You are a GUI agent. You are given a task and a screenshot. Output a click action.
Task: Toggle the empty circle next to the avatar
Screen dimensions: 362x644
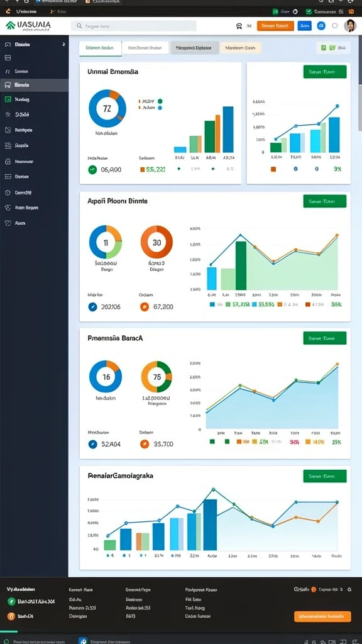pos(335,26)
